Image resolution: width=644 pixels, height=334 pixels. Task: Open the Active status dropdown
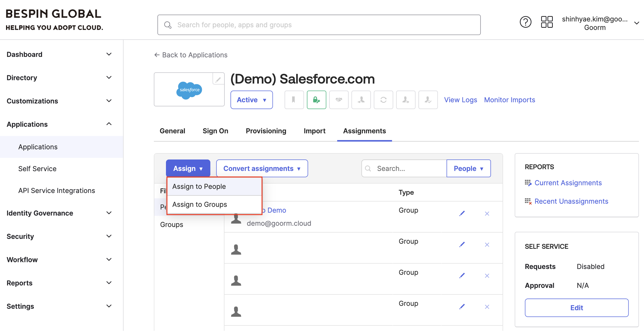(251, 100)
